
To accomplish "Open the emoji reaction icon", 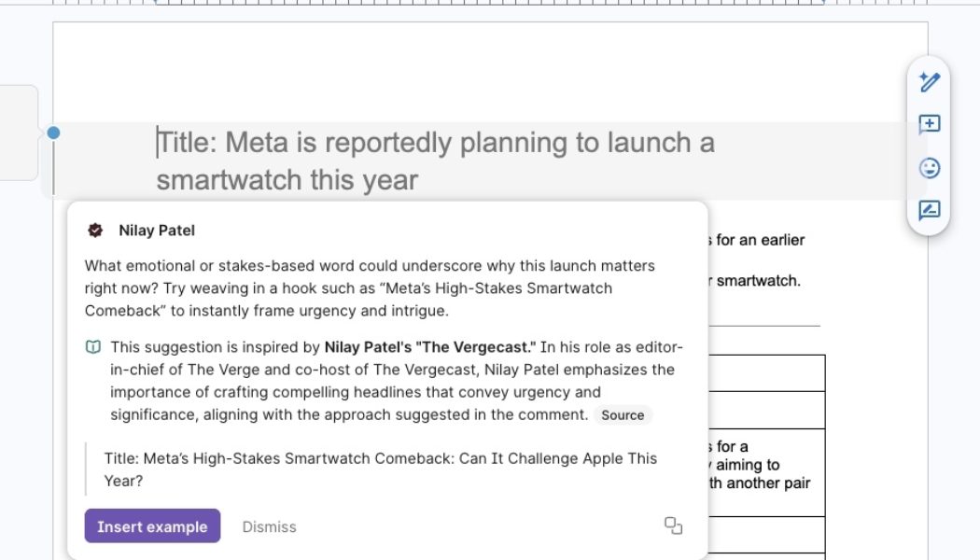I will 929,168.
